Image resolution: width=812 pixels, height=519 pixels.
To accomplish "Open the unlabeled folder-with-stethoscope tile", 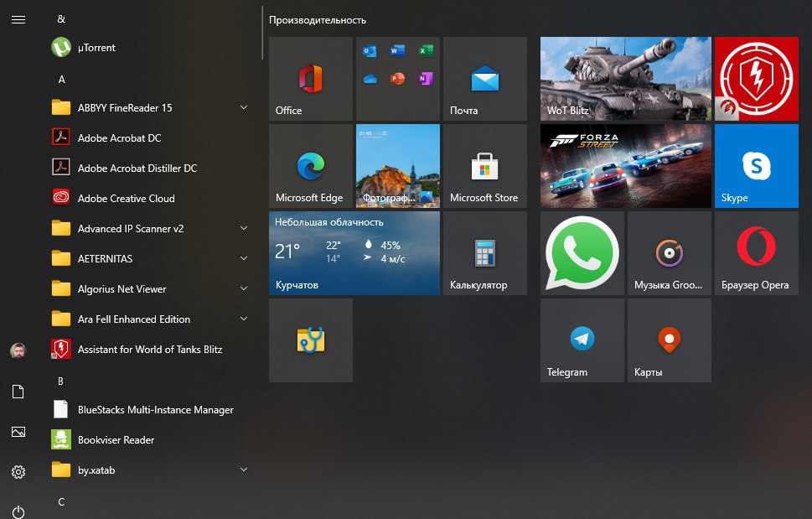I will click(x=311, y=340).
